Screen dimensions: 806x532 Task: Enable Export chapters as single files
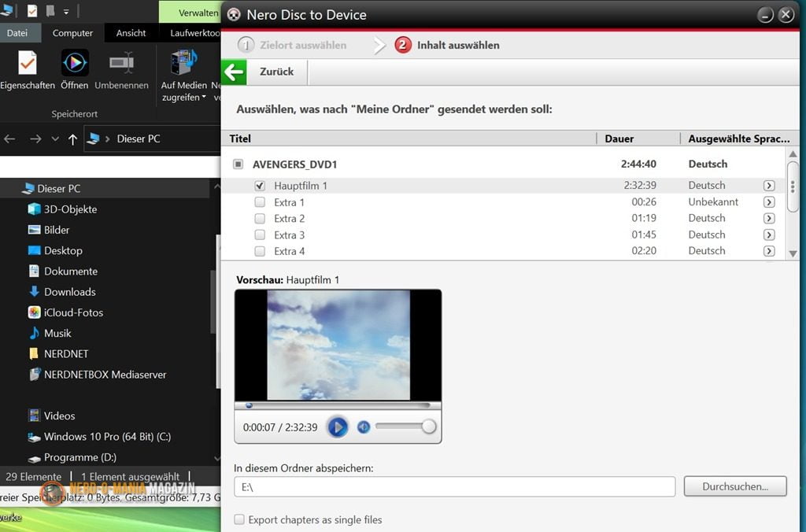239,519
